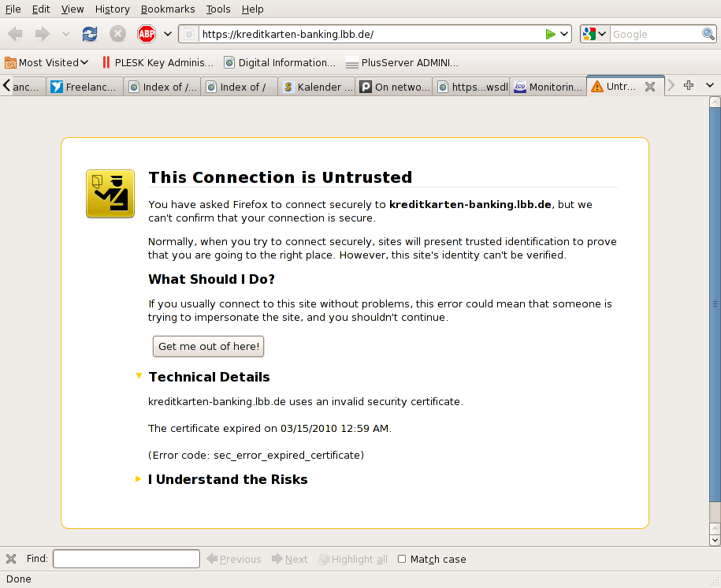This screenshot has height=588, width=721.
Task: Open the View menu
Action: click(x=72, y=9)
